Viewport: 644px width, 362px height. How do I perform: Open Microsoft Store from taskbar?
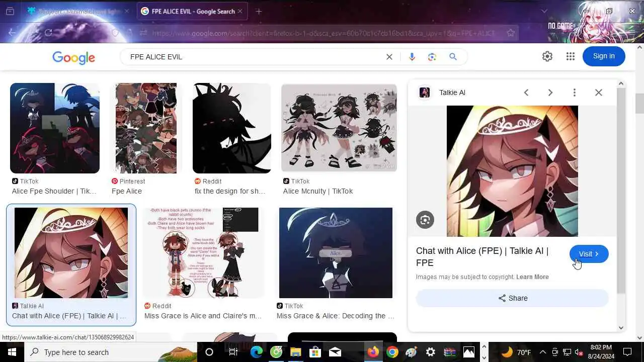pyautogui.click(x=315, y=352)
